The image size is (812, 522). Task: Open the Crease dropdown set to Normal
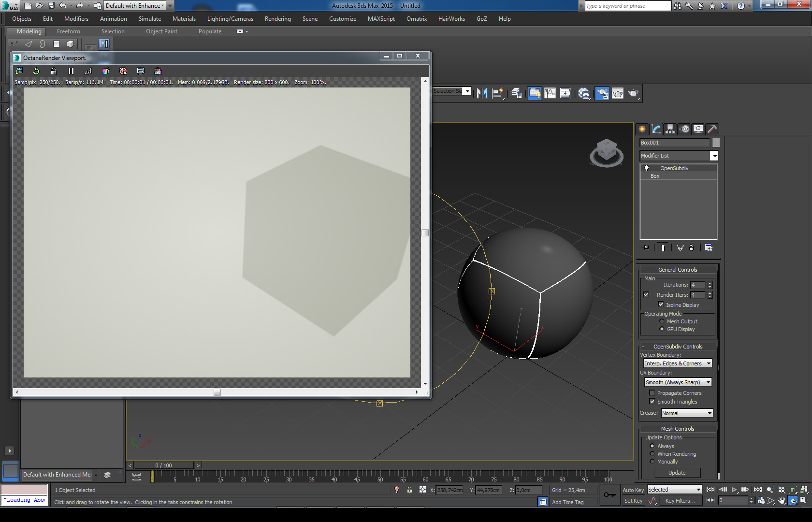click(687, 413)
